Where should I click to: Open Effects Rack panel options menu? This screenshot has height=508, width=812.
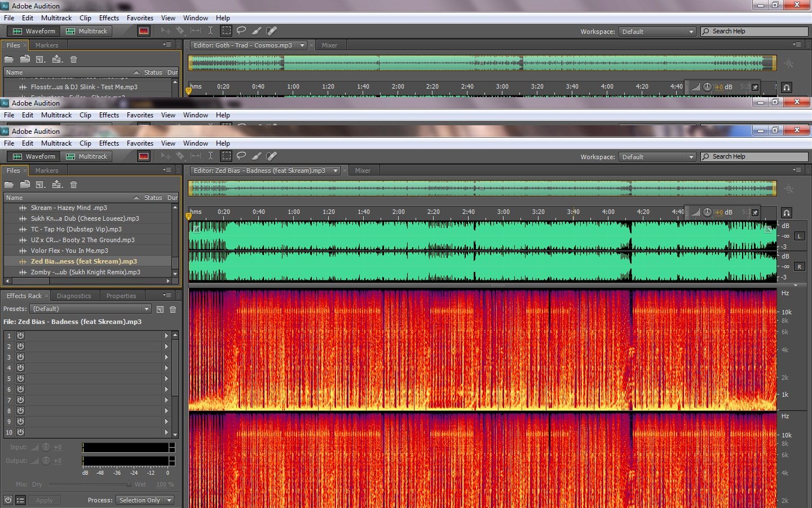point(167,295)
